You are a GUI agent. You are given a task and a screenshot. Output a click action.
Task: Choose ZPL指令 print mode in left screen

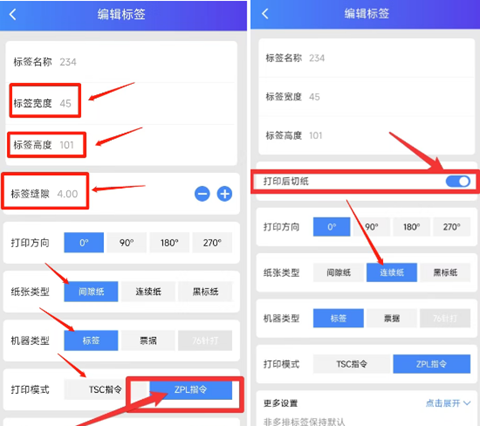pos(191,389)
